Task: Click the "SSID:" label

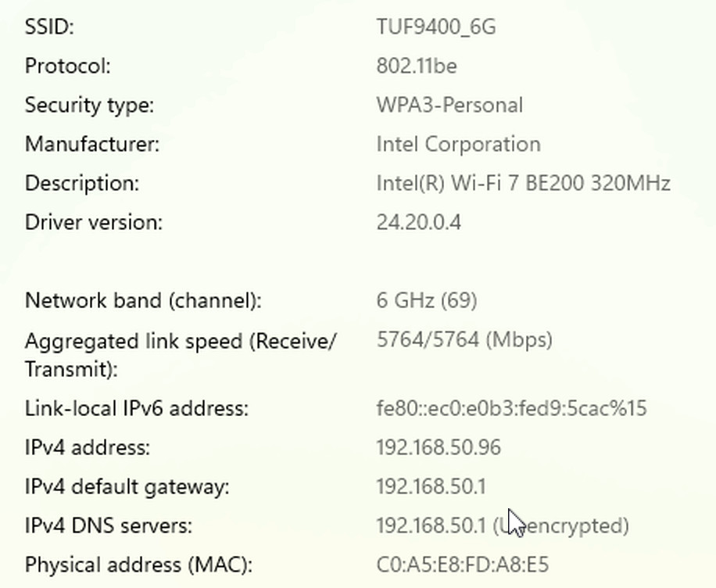Action: point(49,27)
